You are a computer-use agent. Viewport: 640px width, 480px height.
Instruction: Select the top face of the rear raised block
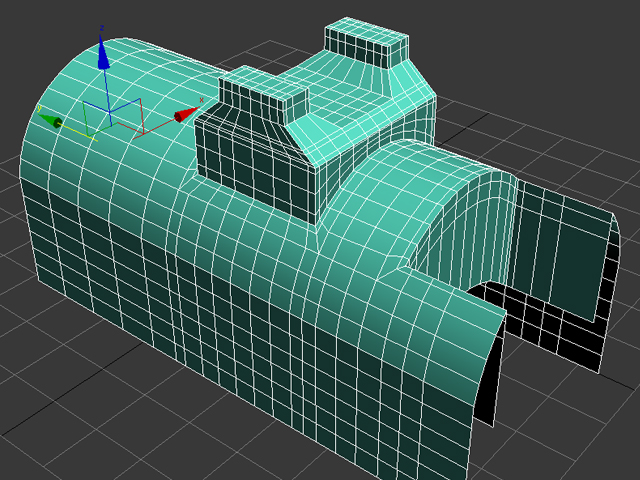click(x=365, y=40)
